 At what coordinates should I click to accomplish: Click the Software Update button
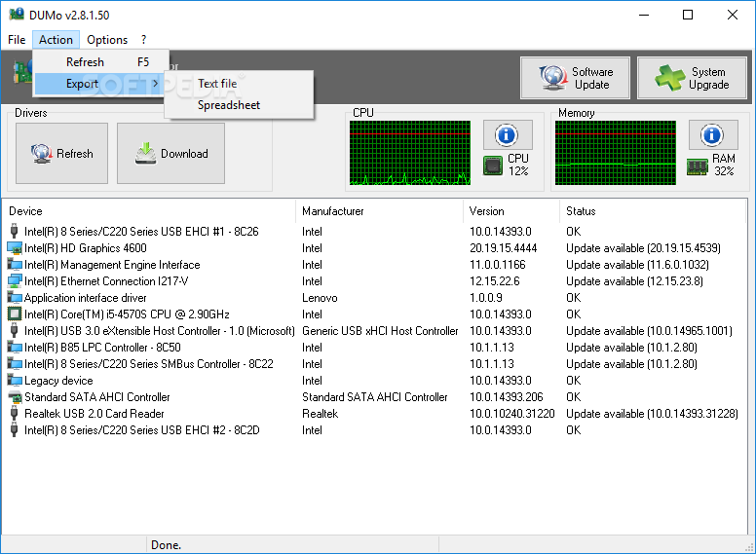(575, 78)
